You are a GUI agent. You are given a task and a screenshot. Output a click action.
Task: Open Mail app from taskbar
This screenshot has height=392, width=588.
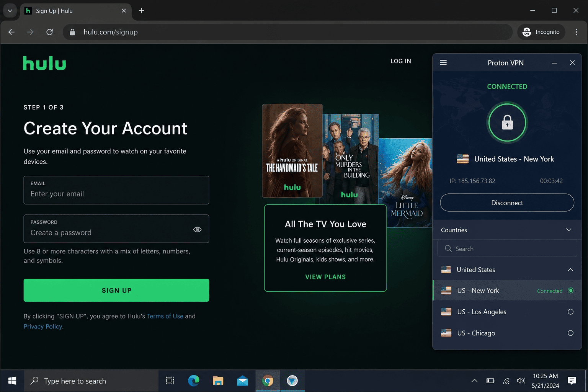tap(243, 381)
